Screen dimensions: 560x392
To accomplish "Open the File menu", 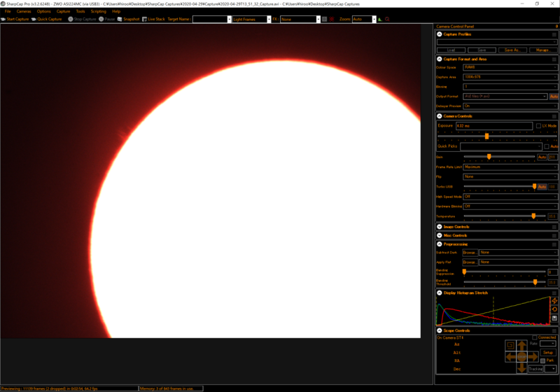I will [8, 11].
